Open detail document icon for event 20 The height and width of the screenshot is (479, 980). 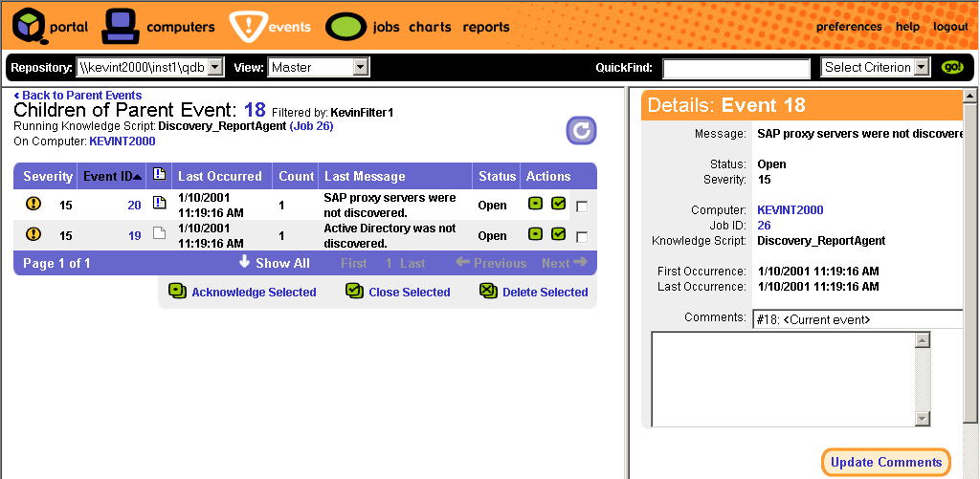pos(160,203)
